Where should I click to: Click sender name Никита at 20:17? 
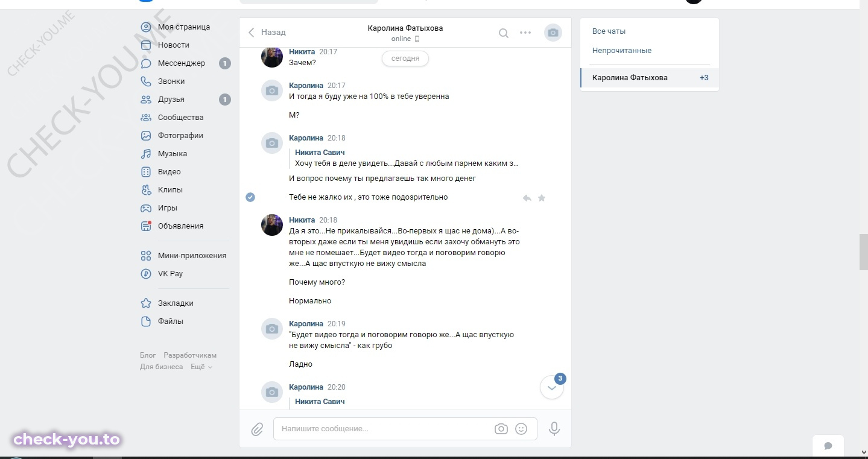coord(302,52)
